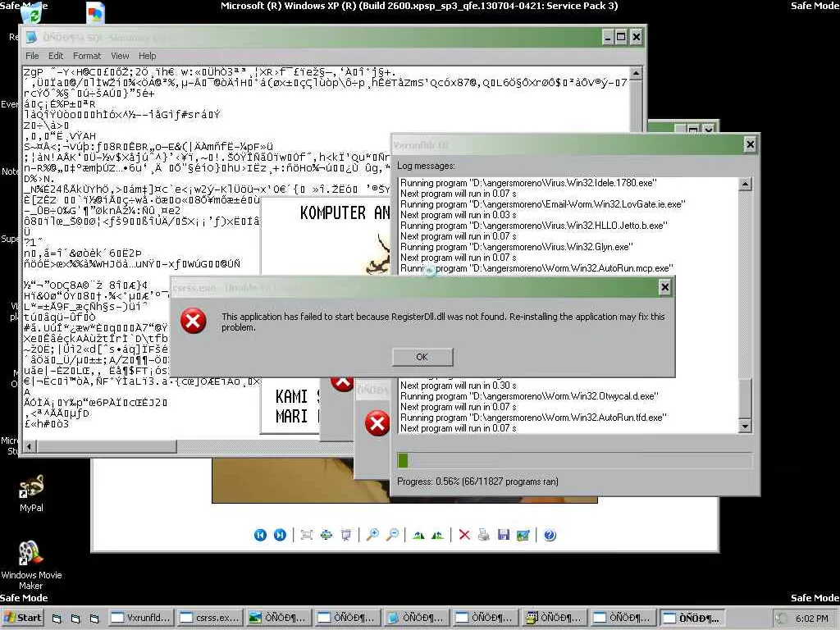Close the csrss.exe error dialog
Image resolution: width=840 pixels, height=630 pixels.
pyautogui.click(x=664, y=288)
